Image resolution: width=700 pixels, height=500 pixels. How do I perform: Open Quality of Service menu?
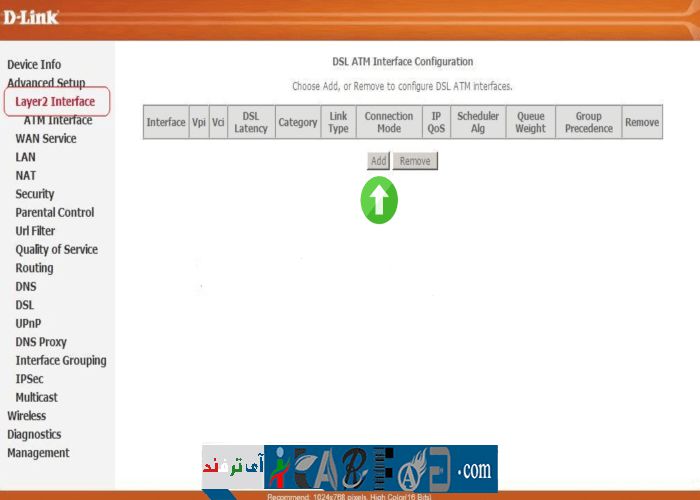(x=57, y=250)
